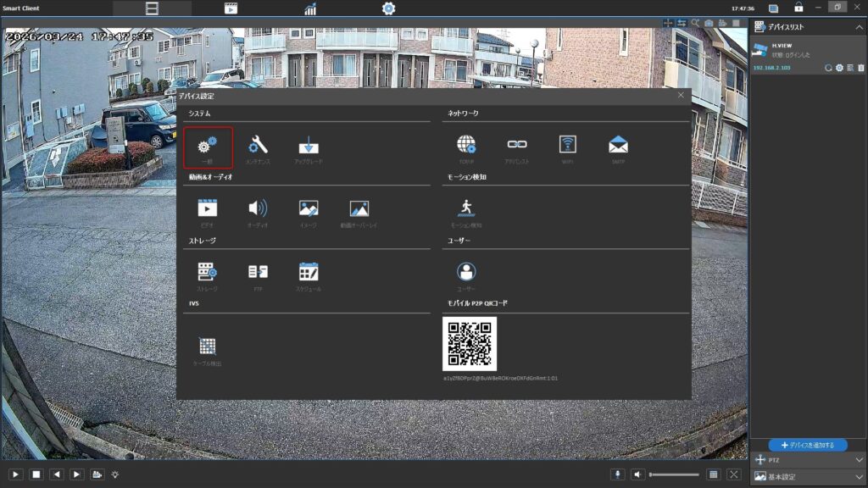This screenshot has height=488, width=868.
Task: Expand the PTZ panel
Action: point(860,460)
